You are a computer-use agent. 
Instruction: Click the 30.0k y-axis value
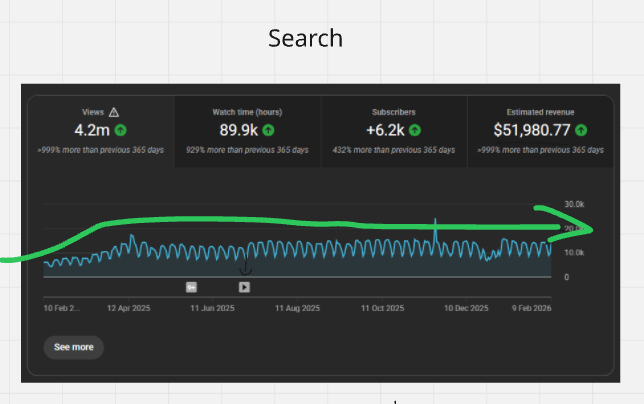click(574, 204)
